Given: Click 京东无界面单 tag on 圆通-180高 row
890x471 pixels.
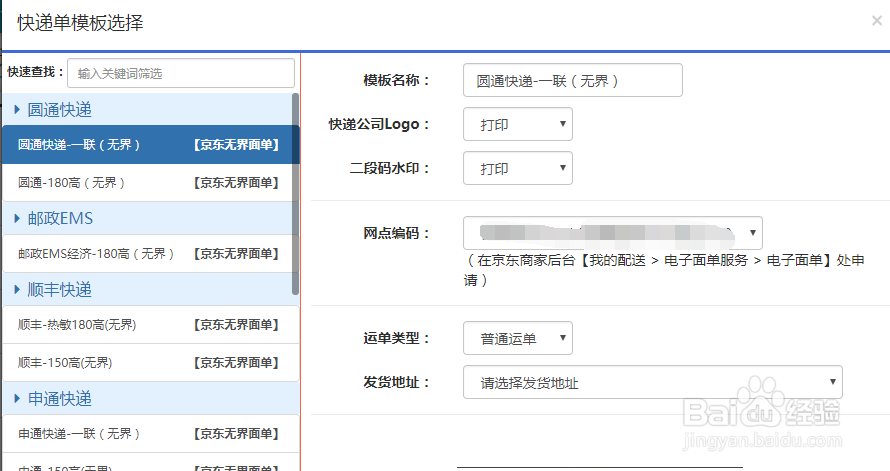Looking at the screenshot, I should click(236, 183).
